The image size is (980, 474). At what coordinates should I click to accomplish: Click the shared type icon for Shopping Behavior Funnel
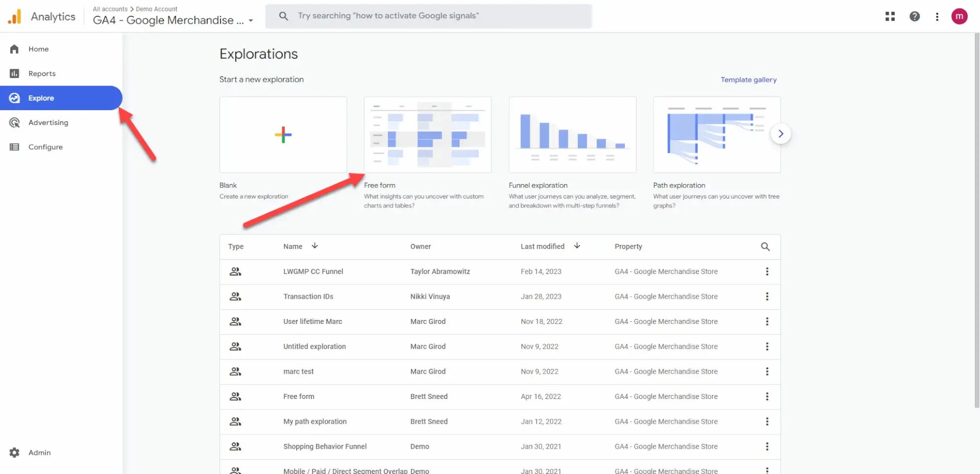pyautogui.click(x=235, y=446)
